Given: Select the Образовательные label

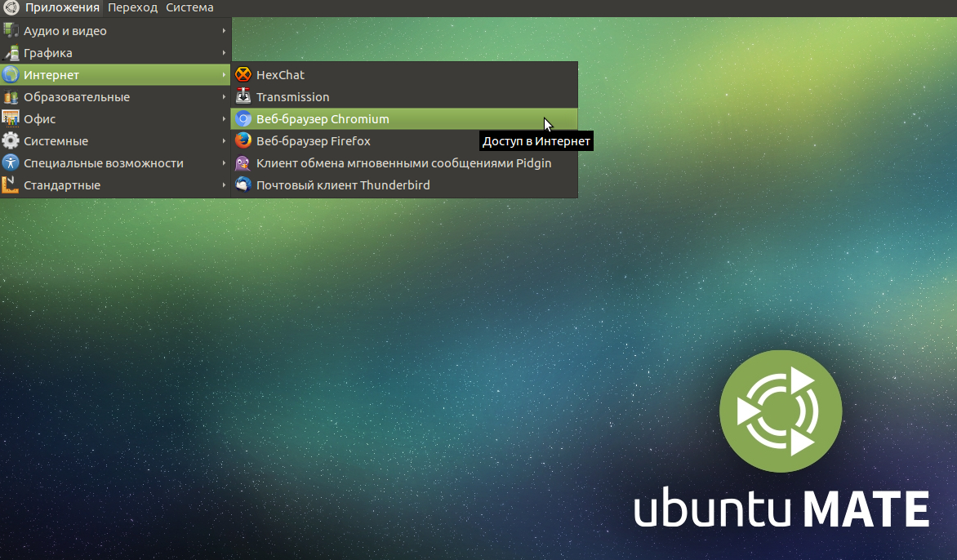Looking at the screenshot, I should [76, 97].
